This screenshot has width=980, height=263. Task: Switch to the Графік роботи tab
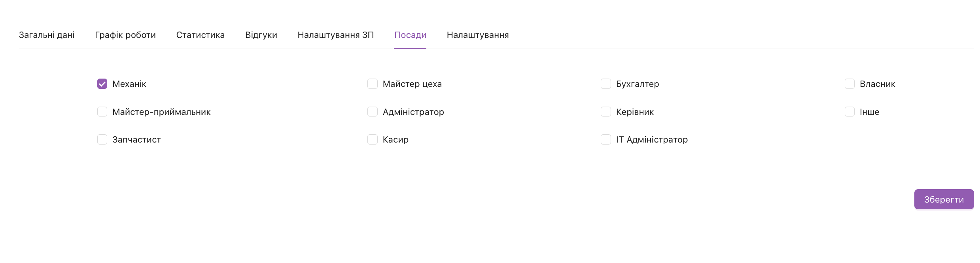[x=125, y=35]
